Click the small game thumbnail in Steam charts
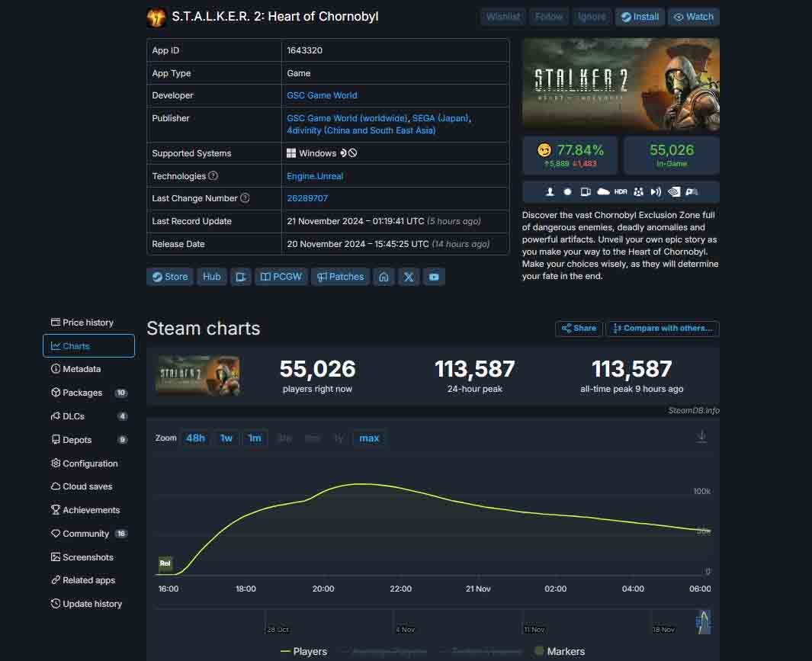Screen dimensions: 812x661 point(197,375)
